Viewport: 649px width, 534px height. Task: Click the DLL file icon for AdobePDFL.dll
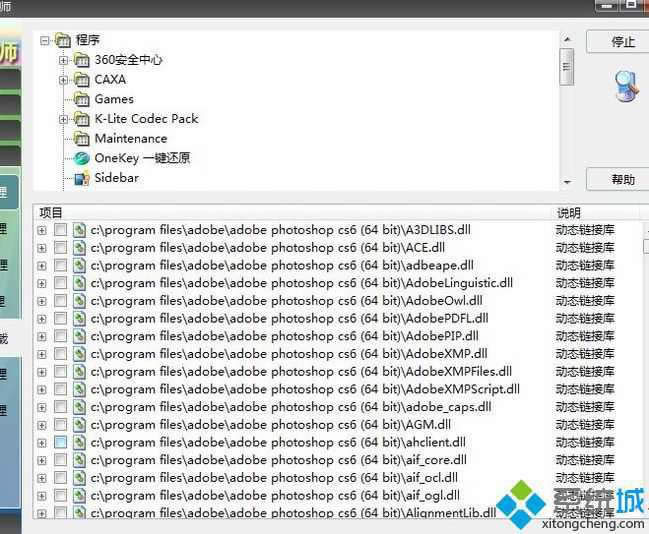(79, 318)
